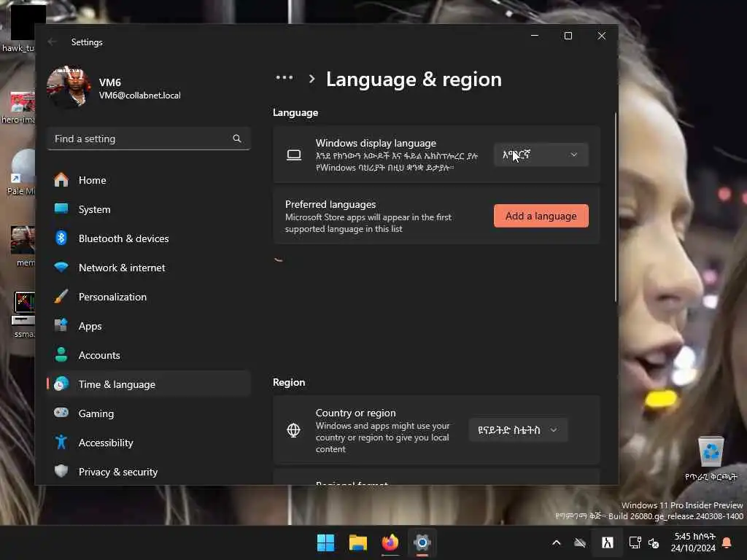The height and width of the screenshot is (560, 747).
Task: Click the VM6 profile picture
Action: click(x=69, y=87)
